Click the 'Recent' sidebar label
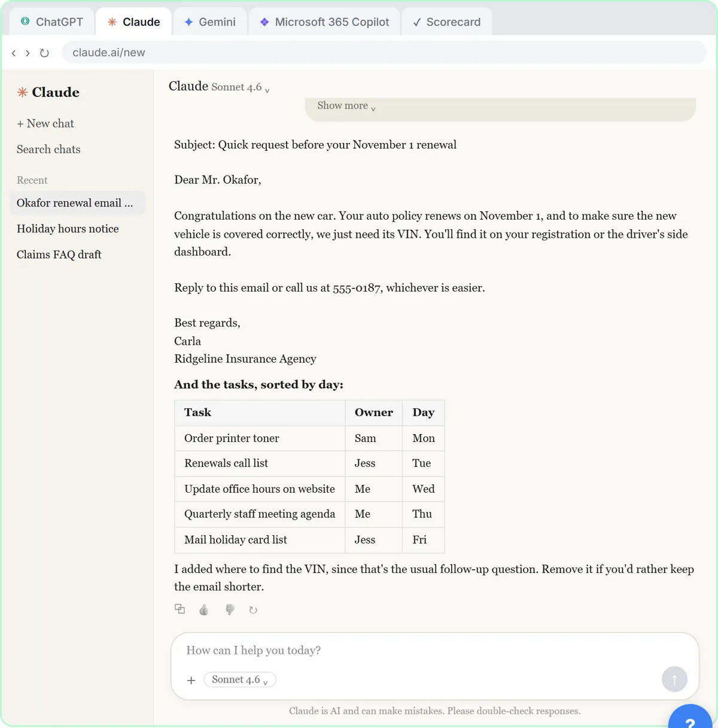Image resolution: width=718 pixels, height=728 pixels. pyautogui.click(x=32, y=180)
